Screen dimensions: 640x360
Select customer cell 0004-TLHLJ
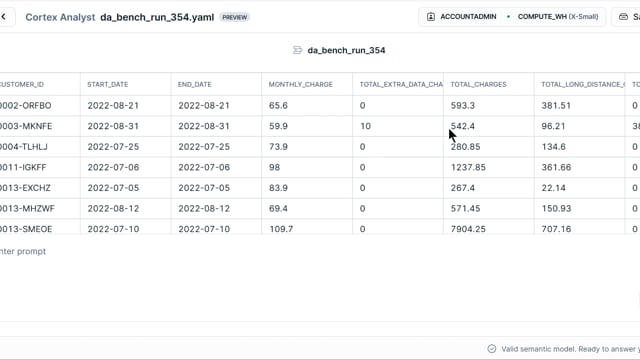[24, 147]
